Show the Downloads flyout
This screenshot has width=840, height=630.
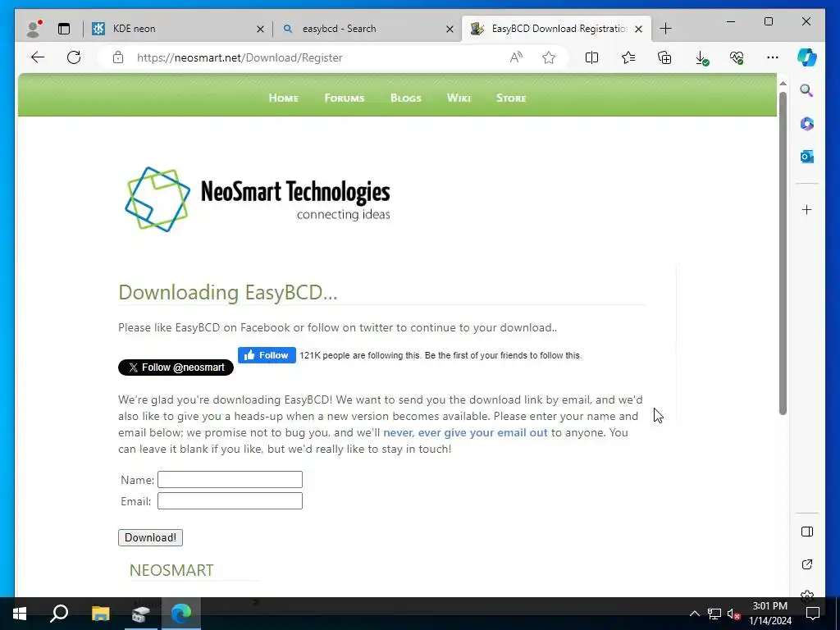pos(701,58)
